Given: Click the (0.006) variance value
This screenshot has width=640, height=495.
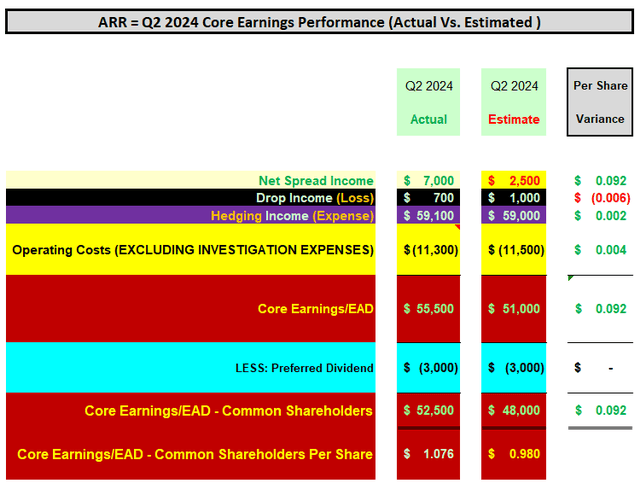Looking at the screenshot, I should click(x=600, y=198).
